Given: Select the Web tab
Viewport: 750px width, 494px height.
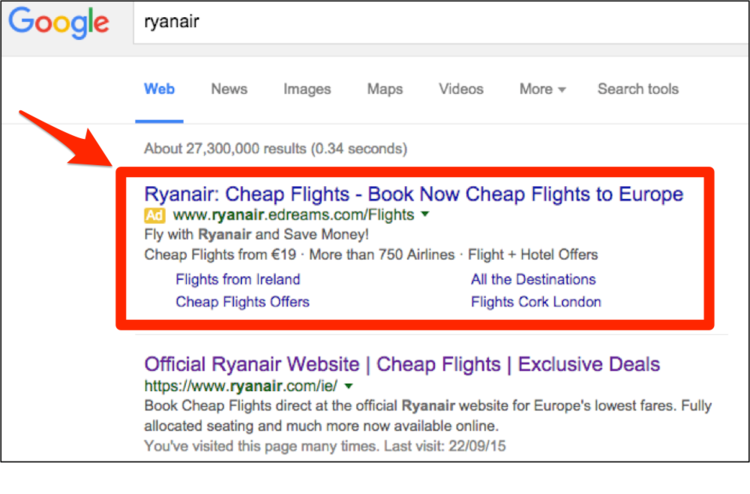Looking at the screenshot, I should tap(159, 89).
